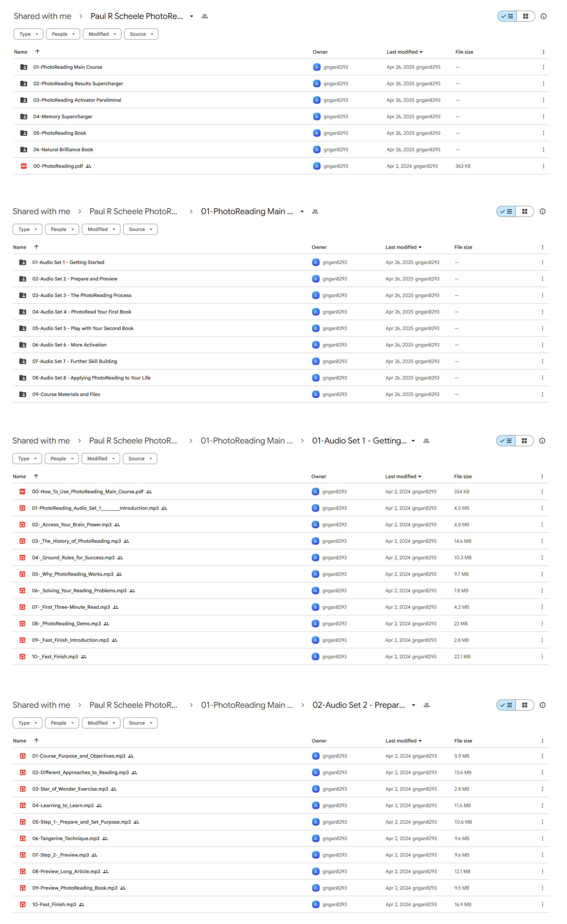Viewport: 567px width, 924px height.
Task: Open People filter in 01-PhotoReading Main folder view
Action: click(62, 230)
